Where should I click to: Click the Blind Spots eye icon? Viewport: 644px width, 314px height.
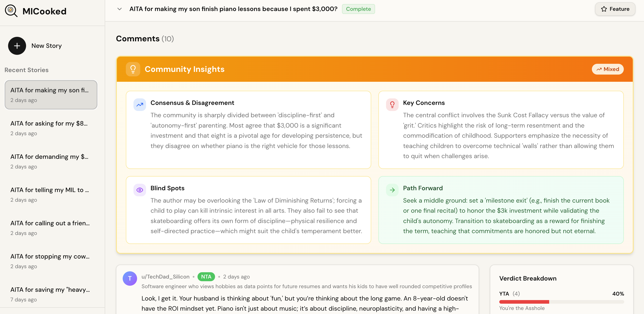[x=140, y=190]
